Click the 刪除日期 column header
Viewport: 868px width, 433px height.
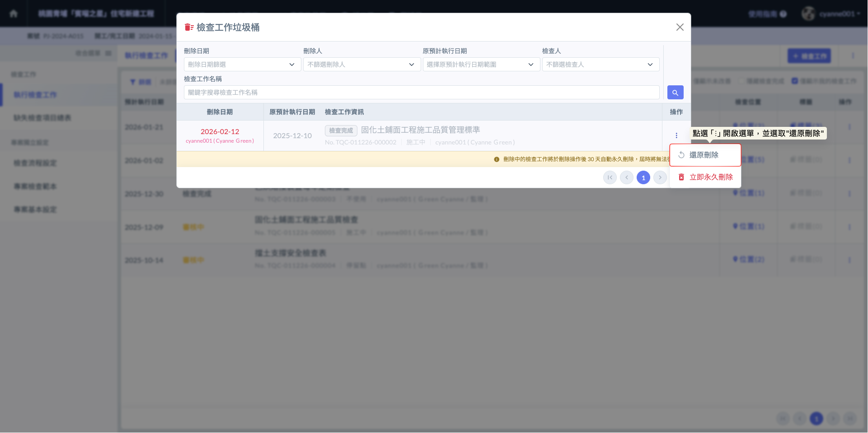(220, 112)
